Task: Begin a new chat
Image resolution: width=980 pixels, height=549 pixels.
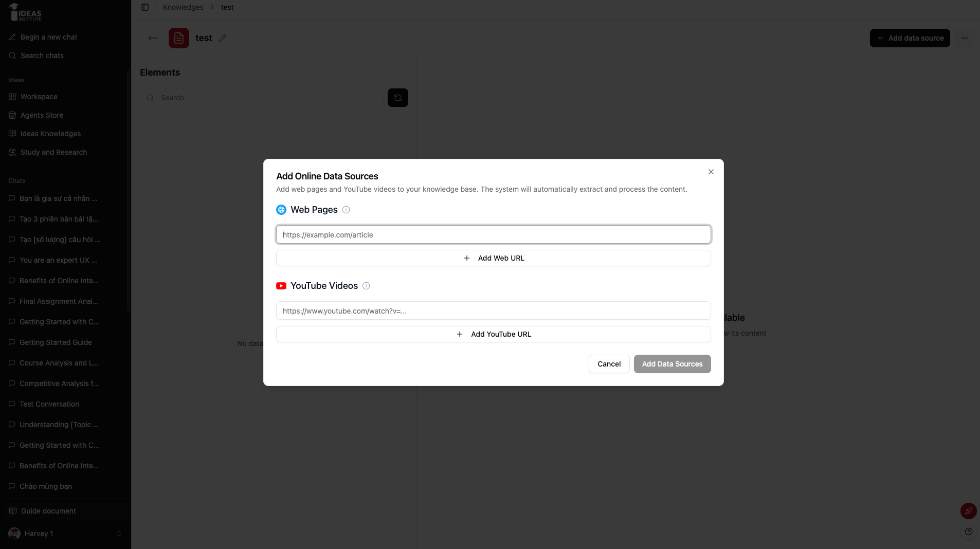Action: pos(65,37)
